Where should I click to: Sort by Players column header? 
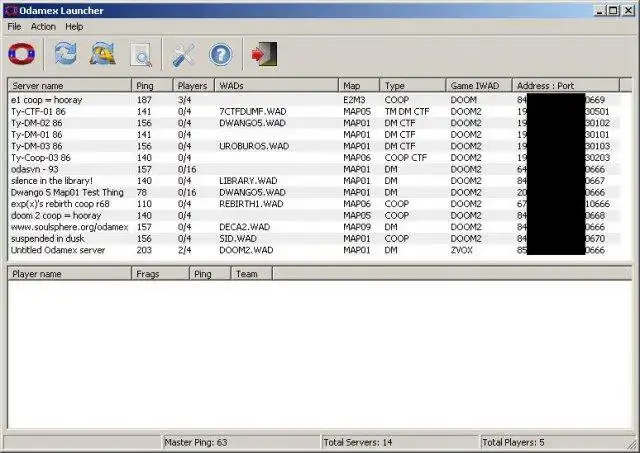click(194, 86)
